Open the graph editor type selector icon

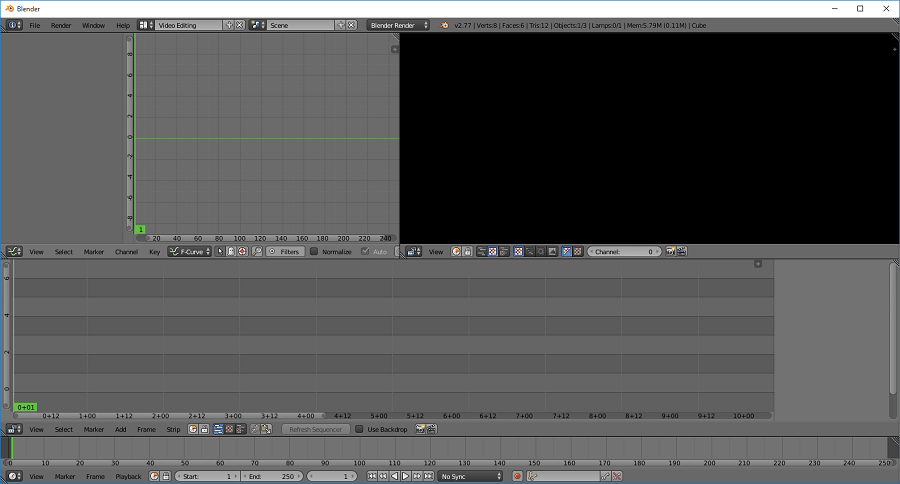(x=14, y=251)
